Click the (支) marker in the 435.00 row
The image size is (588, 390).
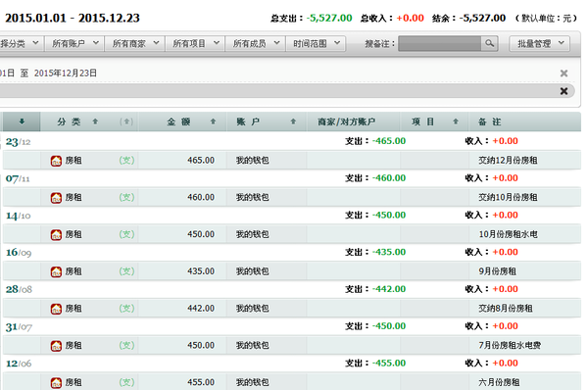[x=126, y=271]
